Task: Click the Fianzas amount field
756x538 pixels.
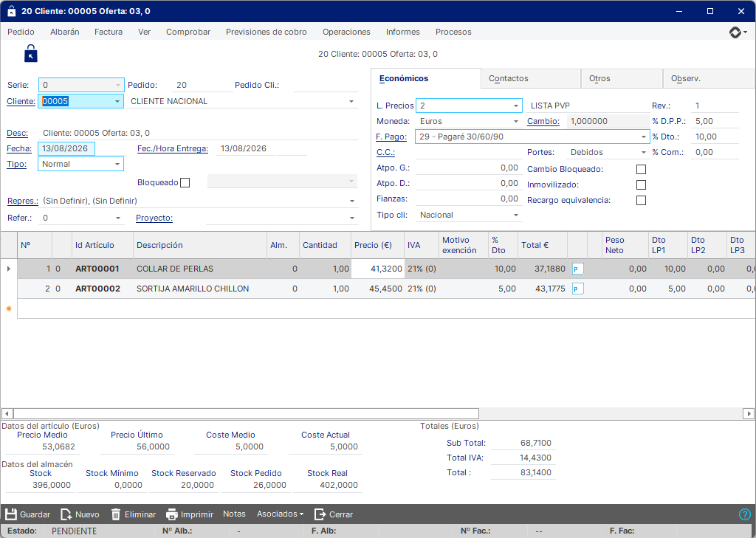Action: tap(468, 199)
